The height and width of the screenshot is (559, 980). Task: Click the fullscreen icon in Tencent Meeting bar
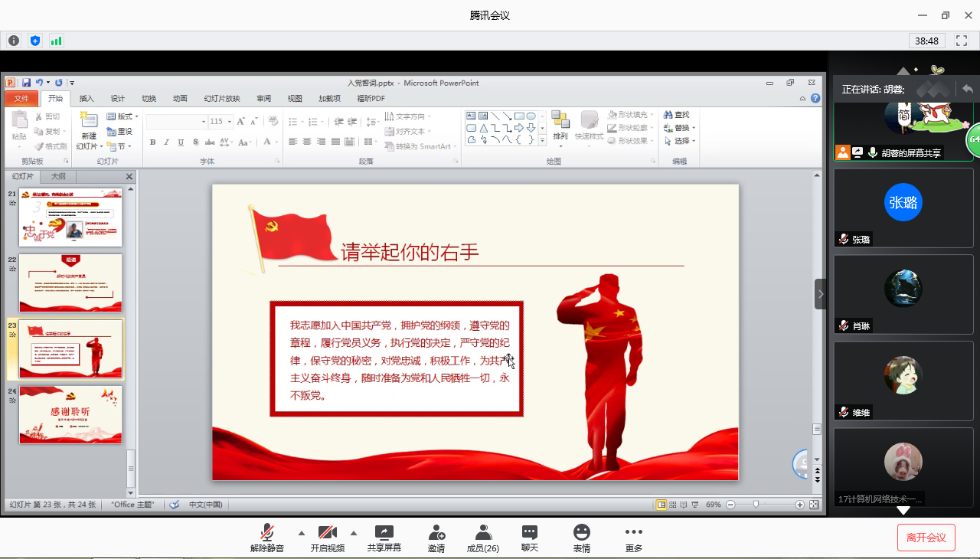962,40
